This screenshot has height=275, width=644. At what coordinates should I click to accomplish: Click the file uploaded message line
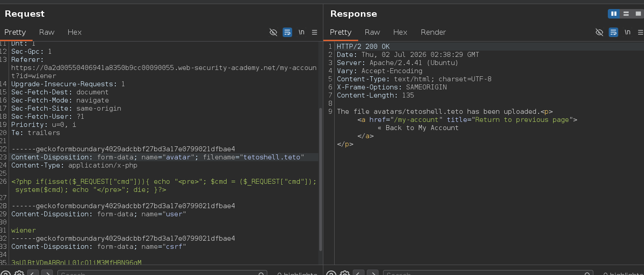click(x=445, y=112)
